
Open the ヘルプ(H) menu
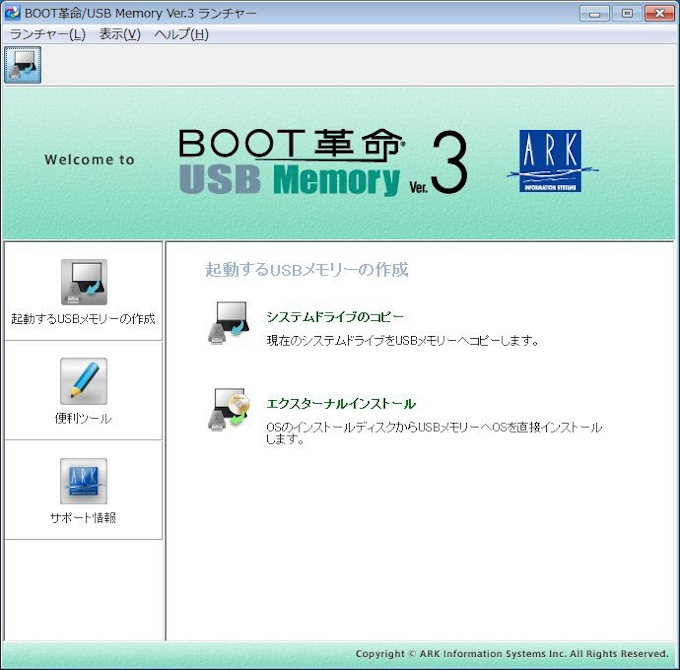pos(181,34)
